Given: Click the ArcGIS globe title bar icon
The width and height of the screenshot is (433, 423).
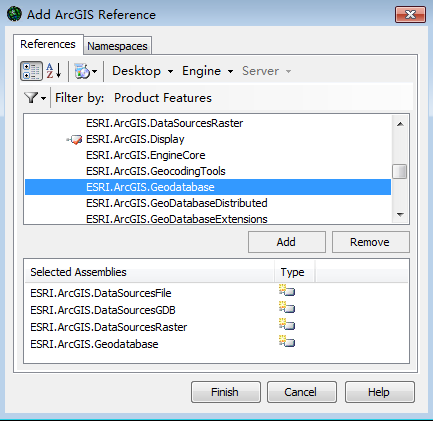Looking at the screenshot, I should (x=14, y=14).
